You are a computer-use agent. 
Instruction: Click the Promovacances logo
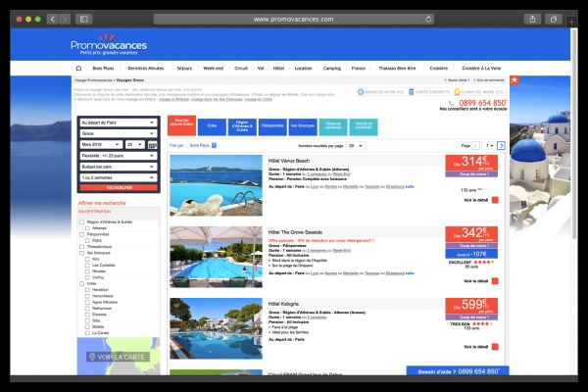[108, 46]
